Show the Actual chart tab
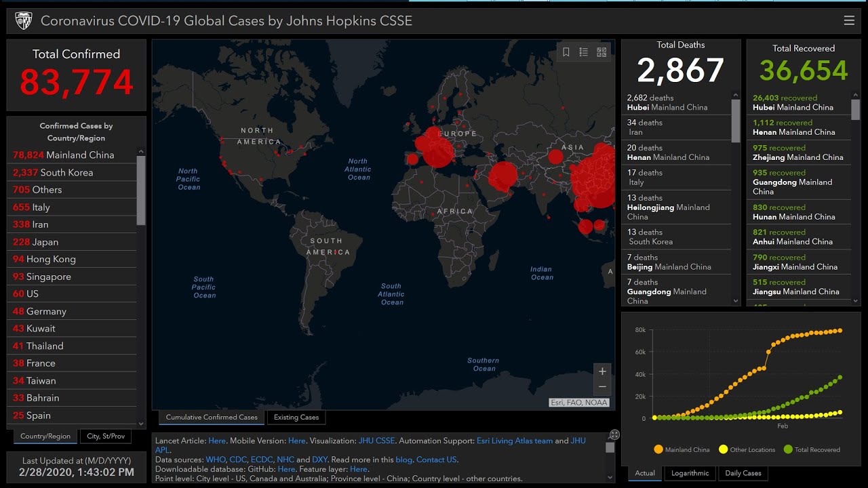This screenshot has height=488, width=868. point(645,473)
